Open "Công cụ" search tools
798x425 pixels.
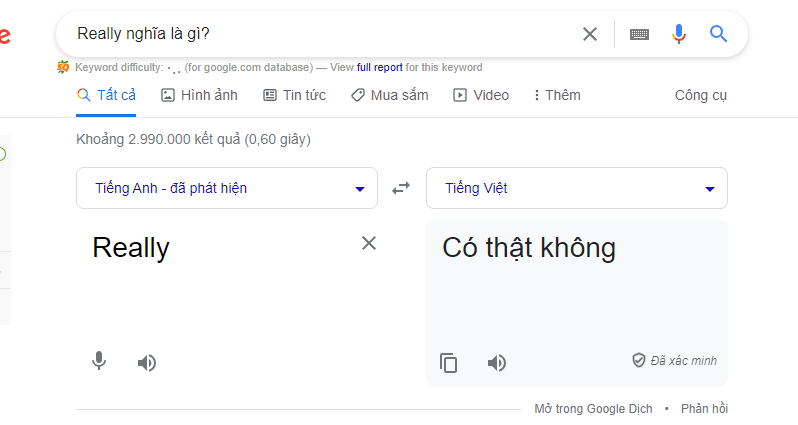(701, 95)
